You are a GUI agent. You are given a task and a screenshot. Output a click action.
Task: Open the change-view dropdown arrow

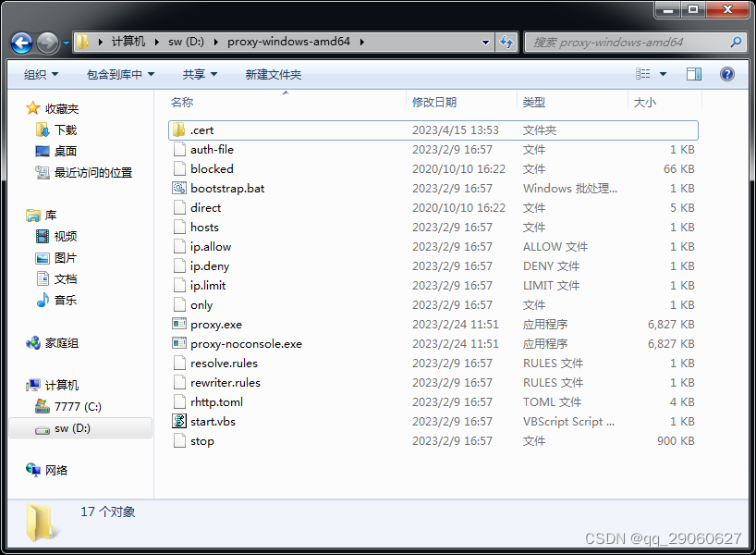click(x=664, y=74)
